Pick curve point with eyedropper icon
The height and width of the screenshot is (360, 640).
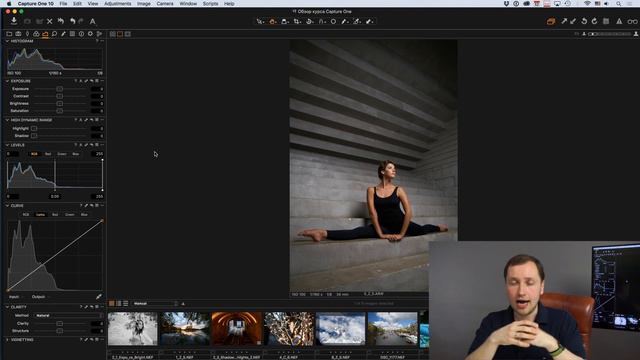(99, 297)
